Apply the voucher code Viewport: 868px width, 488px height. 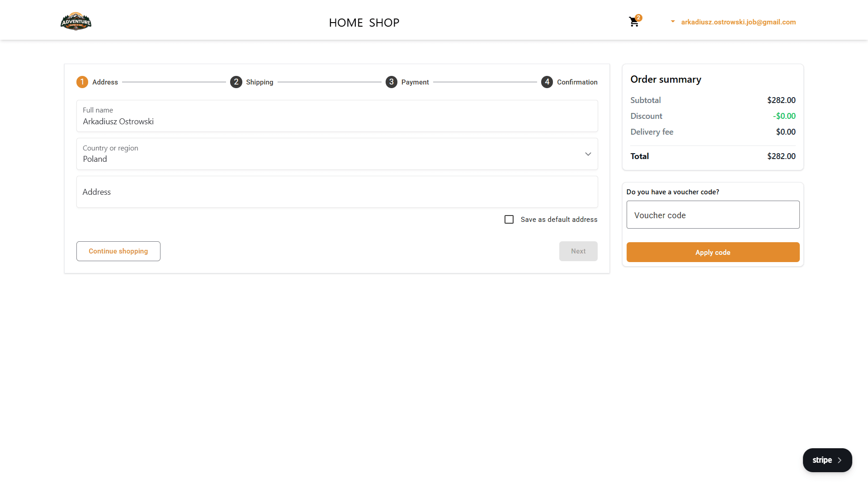click(712, 252)
